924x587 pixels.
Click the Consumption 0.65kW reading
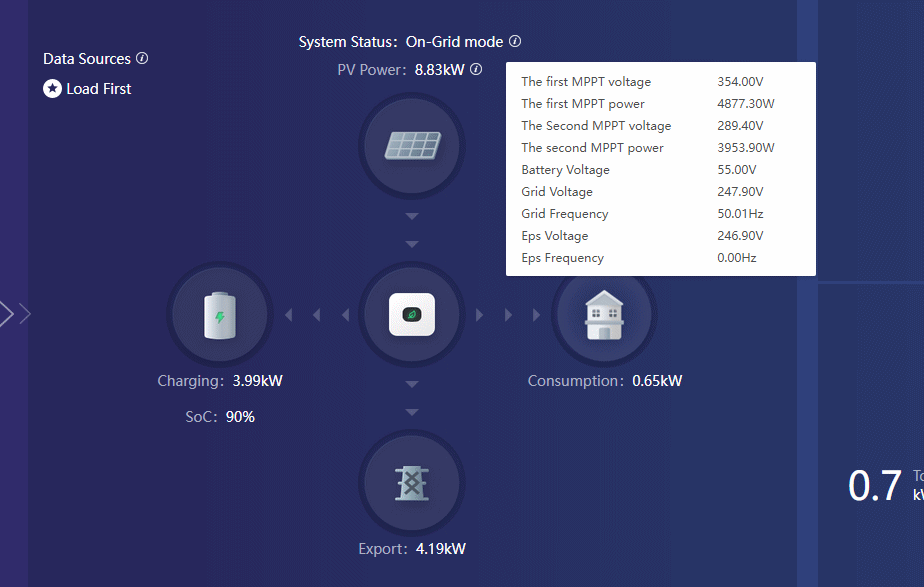click(x=657, y=381)
